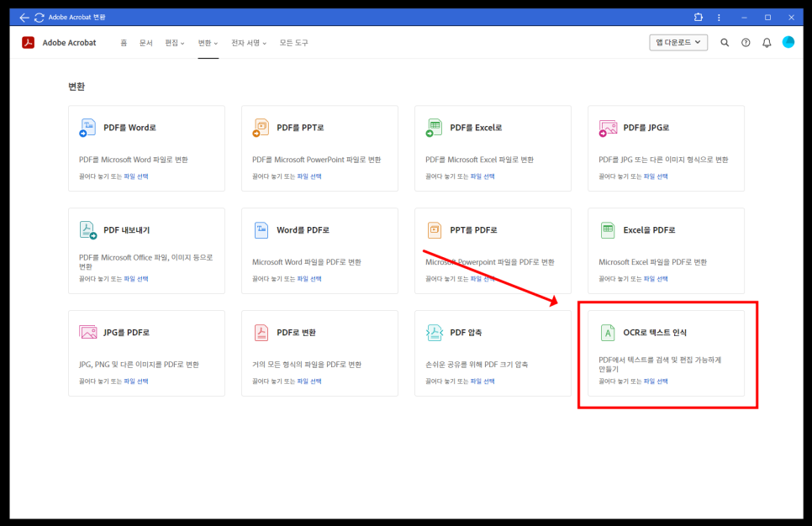Screen dimensions: 812x526
Task: Open the 앱 다운로드 dropdown
Action: pyautogui.click(x=678, y=43)
